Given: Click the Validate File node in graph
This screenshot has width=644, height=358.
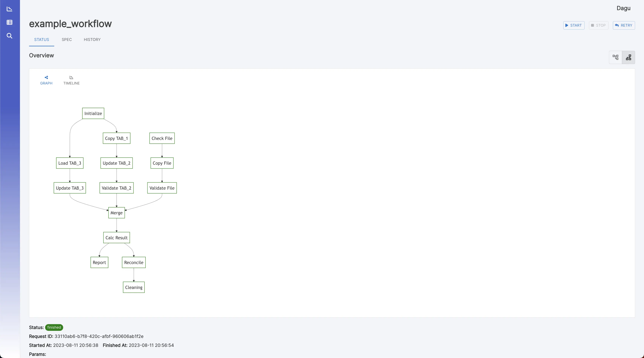Looking at the screenshot, I should [162, 188].
